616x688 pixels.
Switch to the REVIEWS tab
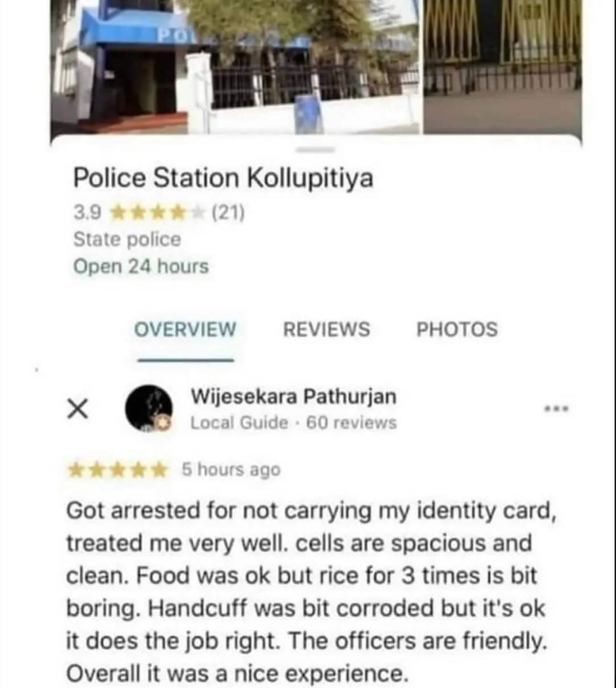[326, 330]
